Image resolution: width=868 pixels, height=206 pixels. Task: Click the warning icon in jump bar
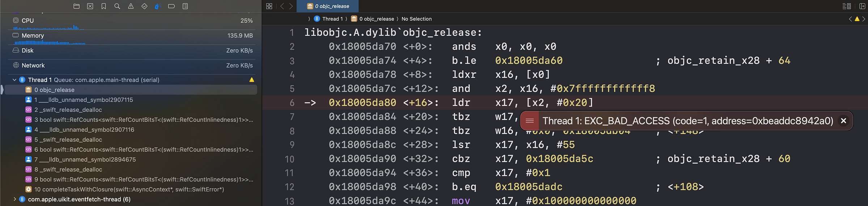[857, 19]
